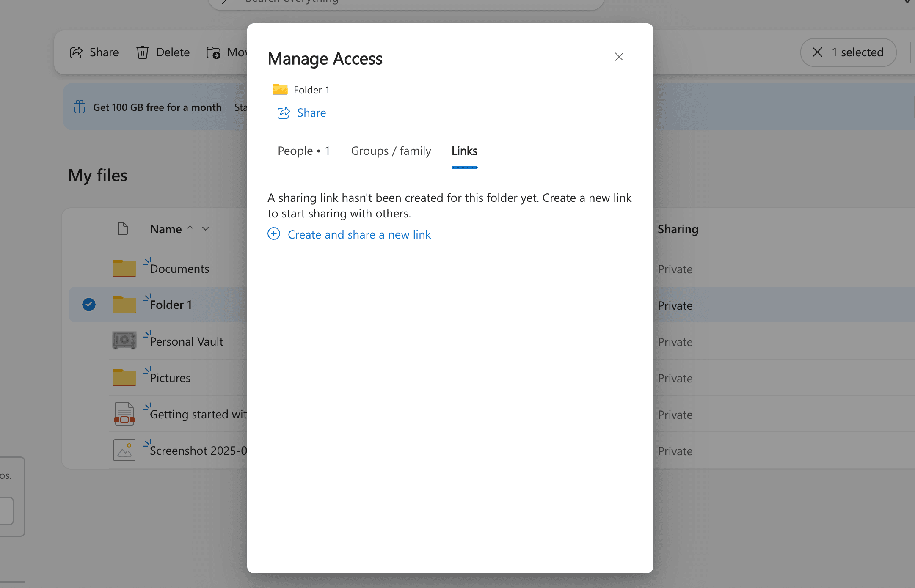Click the Share icon in the Manage Access dialog
Screen dimensions: 915x588
(284, 113)
